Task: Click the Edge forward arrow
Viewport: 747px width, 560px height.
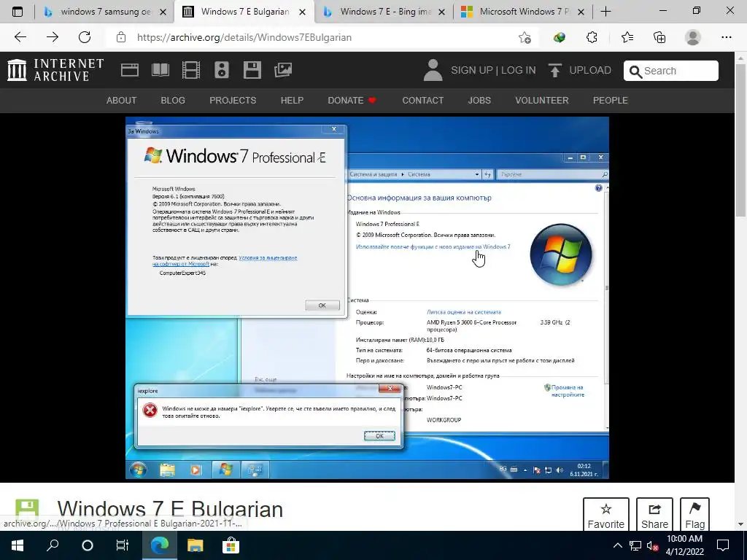Action: point(53,37)
